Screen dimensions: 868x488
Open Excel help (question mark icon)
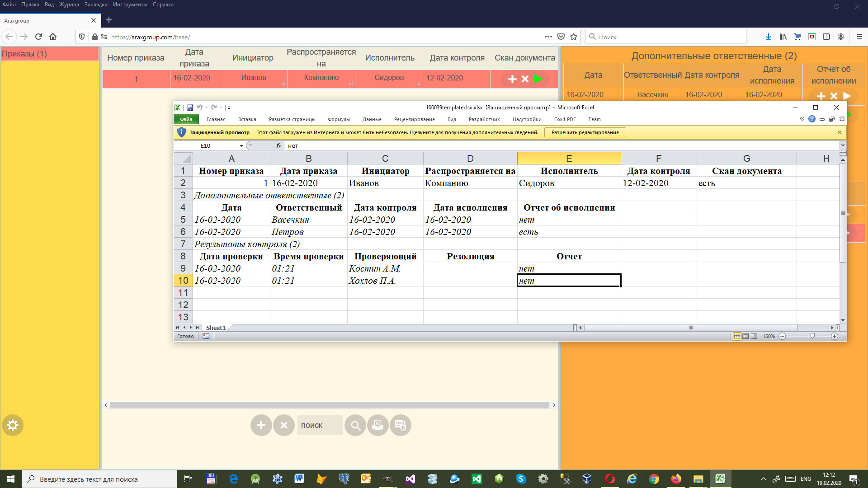[x=812, y=119]
